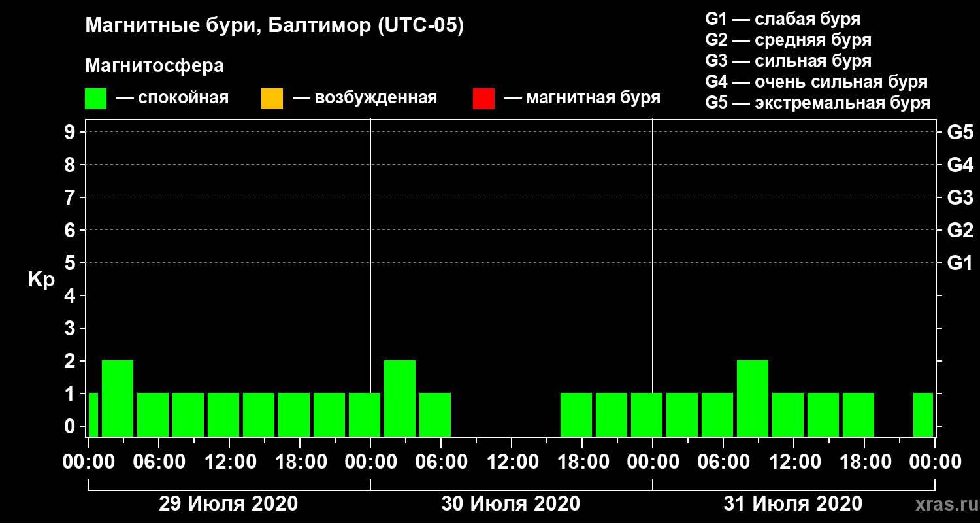Screen dimensions: 980x523
Task: Click the Kp 2 bar on 29 July
Action: tap(118, 398)
